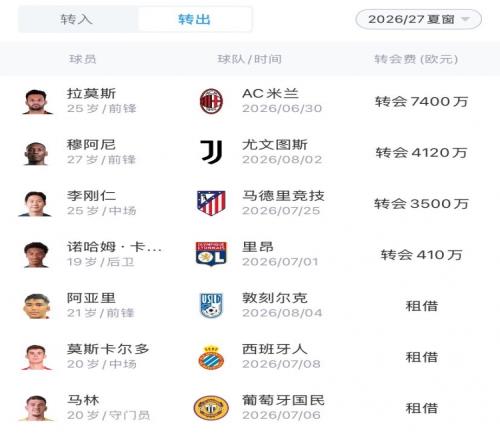Select 阿亚里 loan 租借 label
This screenshot has height=440, width=500.
tap(422, 306)
